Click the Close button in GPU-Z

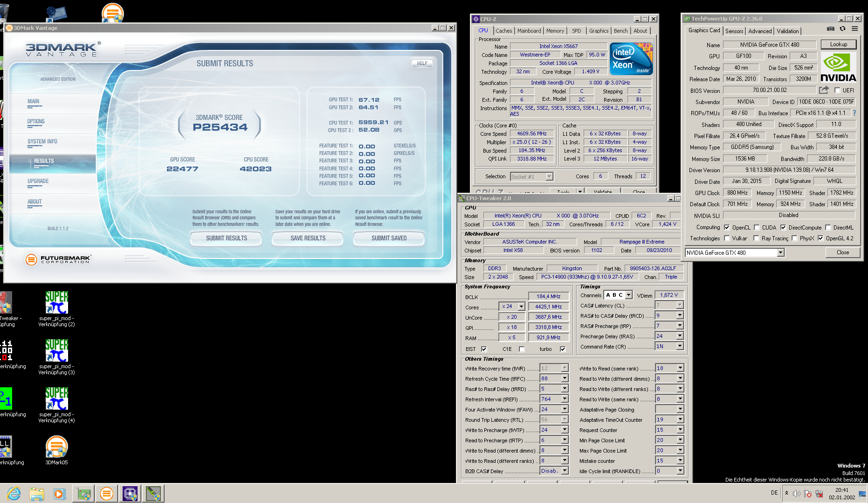pos(842,252)
